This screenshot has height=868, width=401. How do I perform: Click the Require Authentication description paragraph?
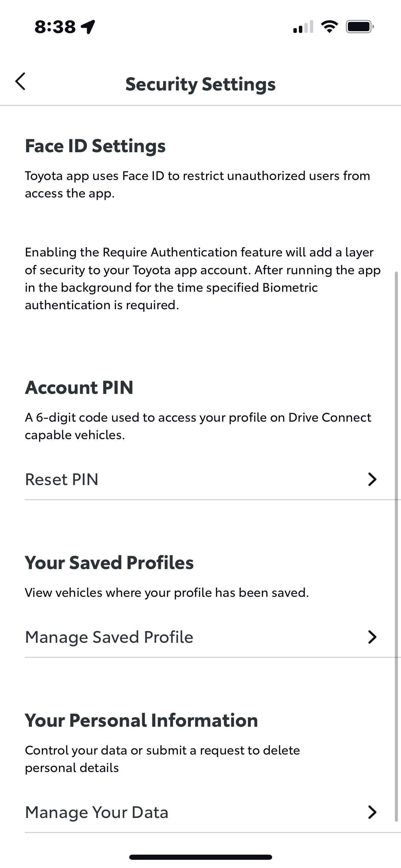coord(202,278)
